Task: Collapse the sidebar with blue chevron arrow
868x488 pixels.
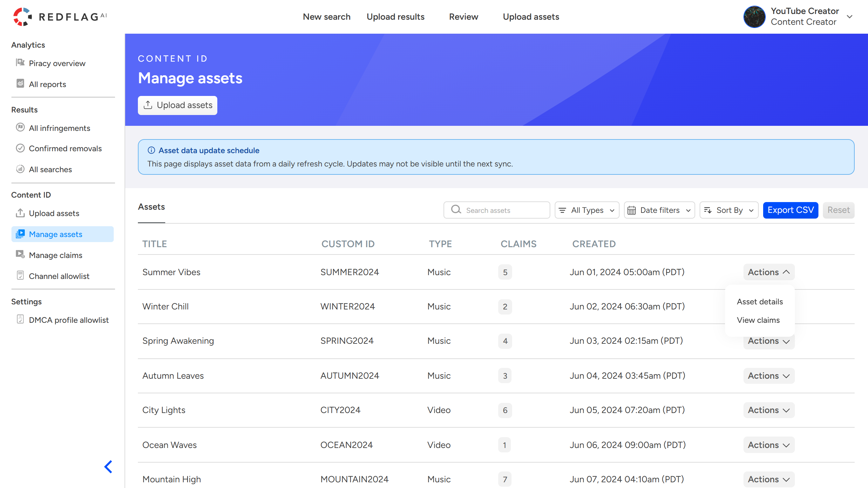Action: (108, 467)
